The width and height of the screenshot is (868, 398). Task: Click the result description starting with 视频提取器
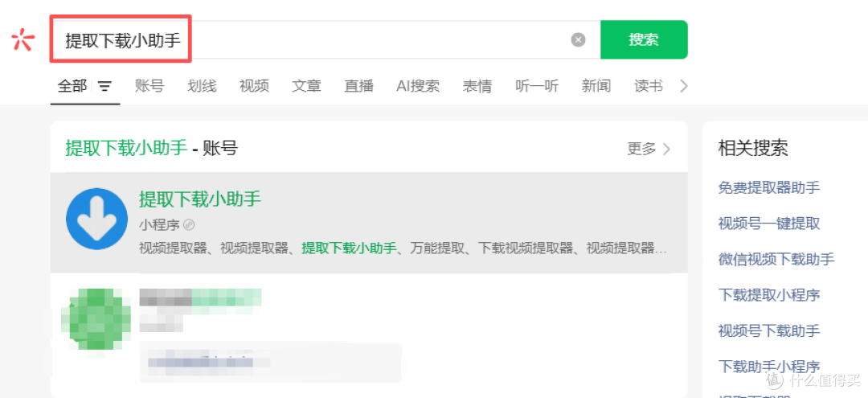403,248
